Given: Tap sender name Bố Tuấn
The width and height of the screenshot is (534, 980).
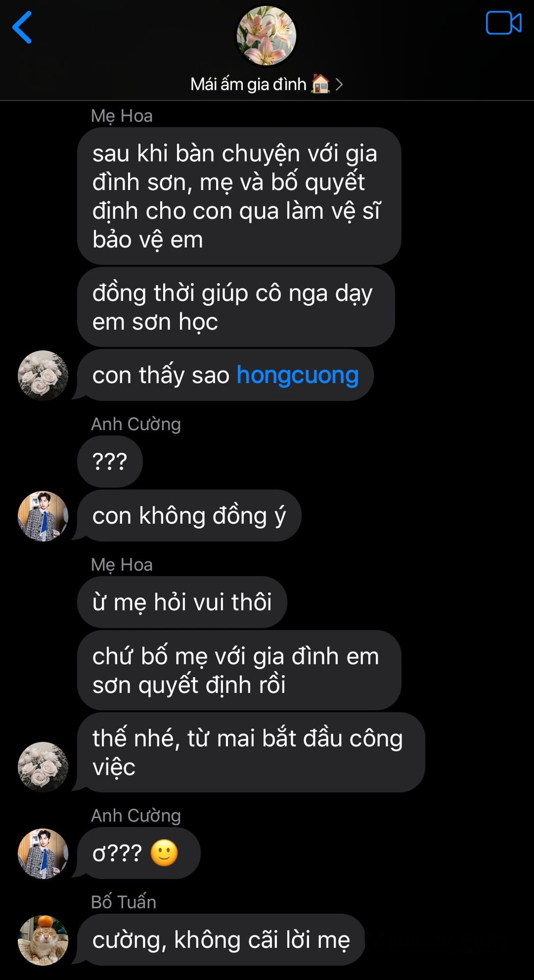Looking at the screenshot, I should click(x=123, y=902).
